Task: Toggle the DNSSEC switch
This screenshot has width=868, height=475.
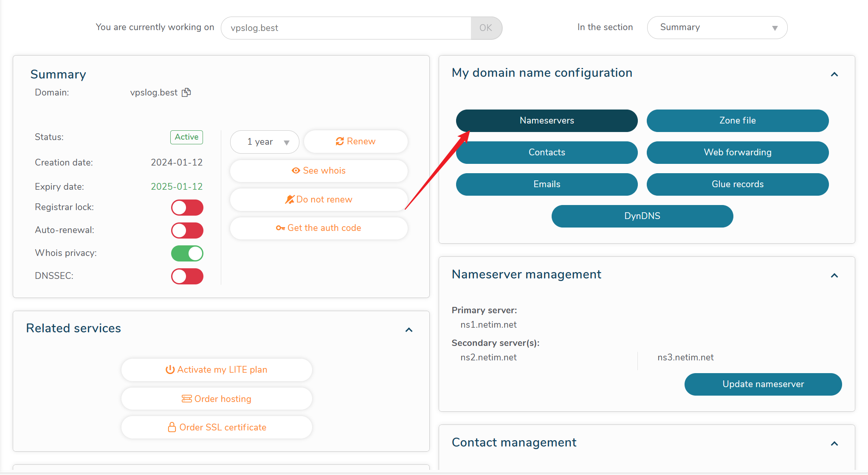Action: (187, 276)
